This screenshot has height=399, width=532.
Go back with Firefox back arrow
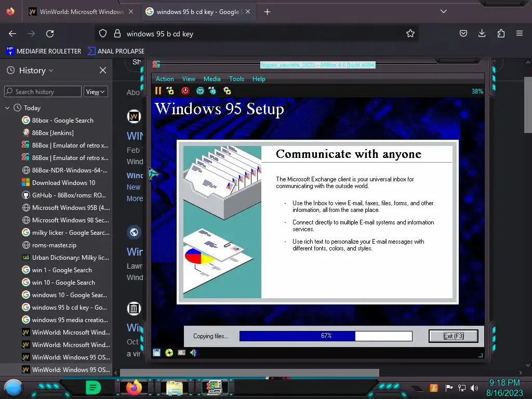click(x=12, y=34)
